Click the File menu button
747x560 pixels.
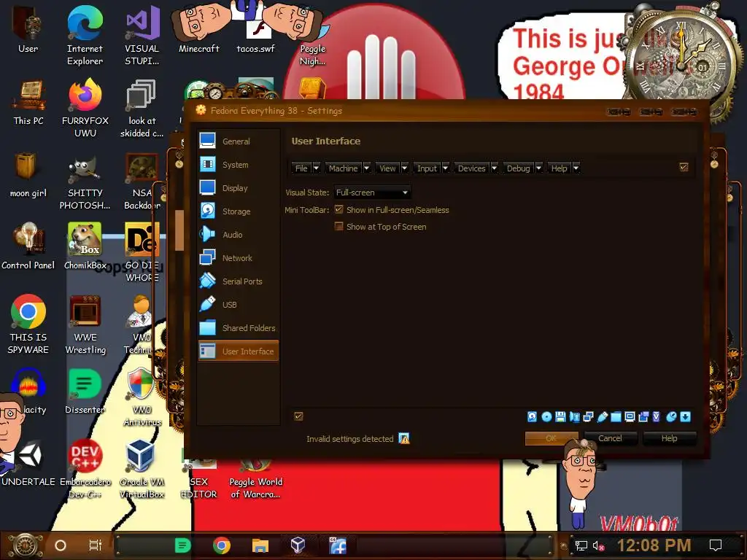pos(301,168)
